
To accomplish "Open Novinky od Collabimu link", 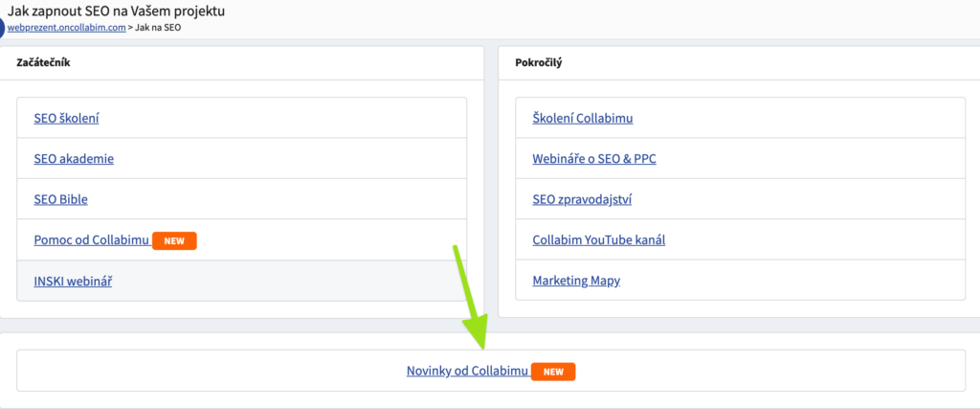I will (467, 371).
